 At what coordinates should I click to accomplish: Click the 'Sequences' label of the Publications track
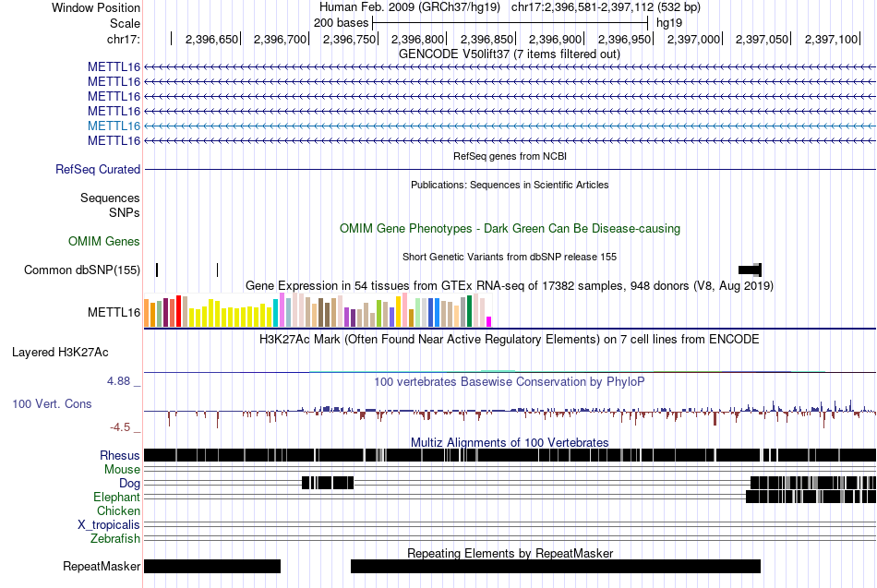[x=110, y=198]
